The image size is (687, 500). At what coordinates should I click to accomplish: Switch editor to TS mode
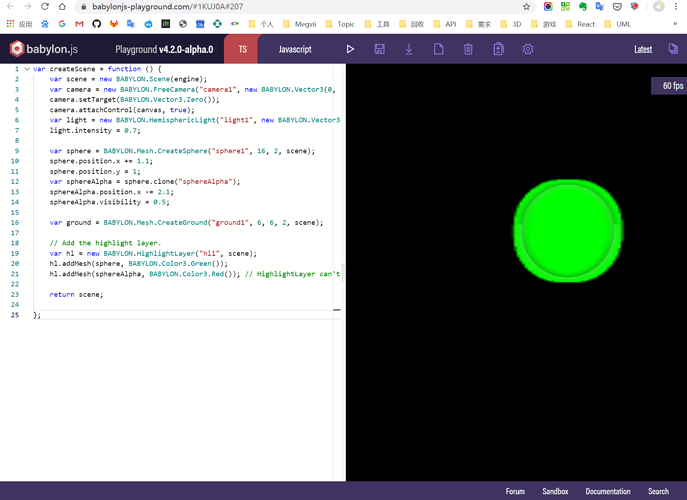pos(242,49)
